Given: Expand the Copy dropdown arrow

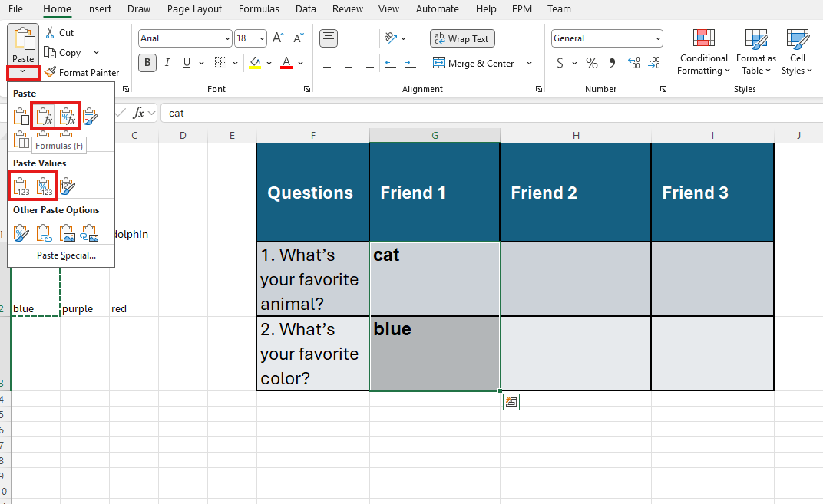Looking at the screenshot, I should 96,52.
